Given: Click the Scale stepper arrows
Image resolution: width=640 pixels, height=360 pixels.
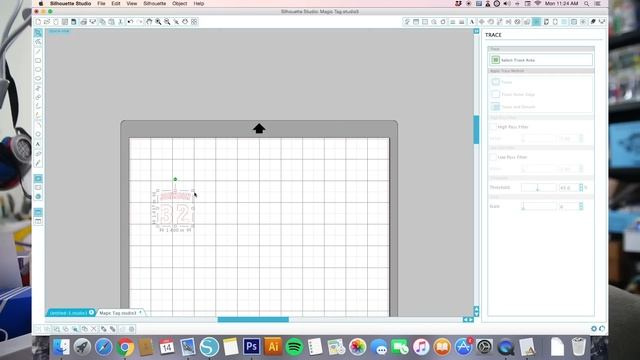Looking at the screenshot, I should coord(581,207).
